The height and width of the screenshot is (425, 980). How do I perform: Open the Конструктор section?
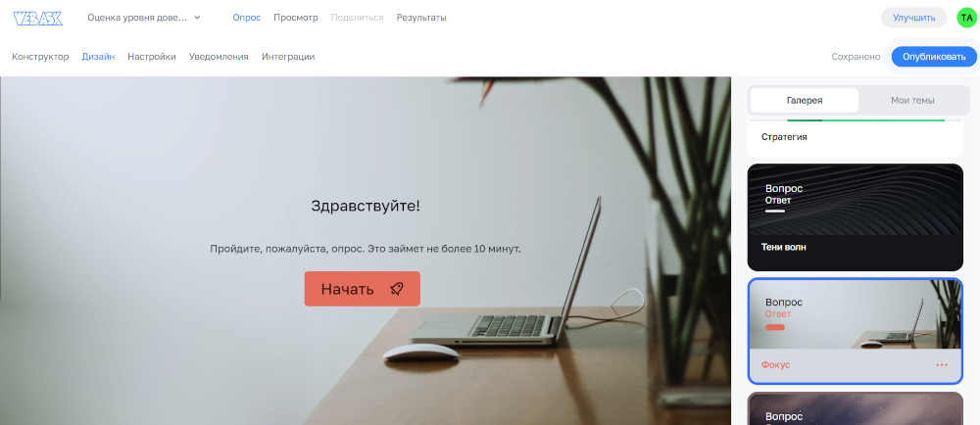[40, 56]
